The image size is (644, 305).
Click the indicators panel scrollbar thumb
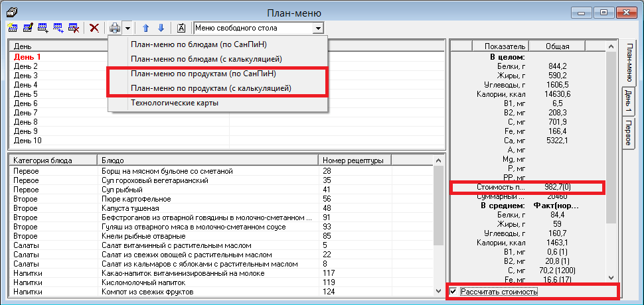pos(611,137)
